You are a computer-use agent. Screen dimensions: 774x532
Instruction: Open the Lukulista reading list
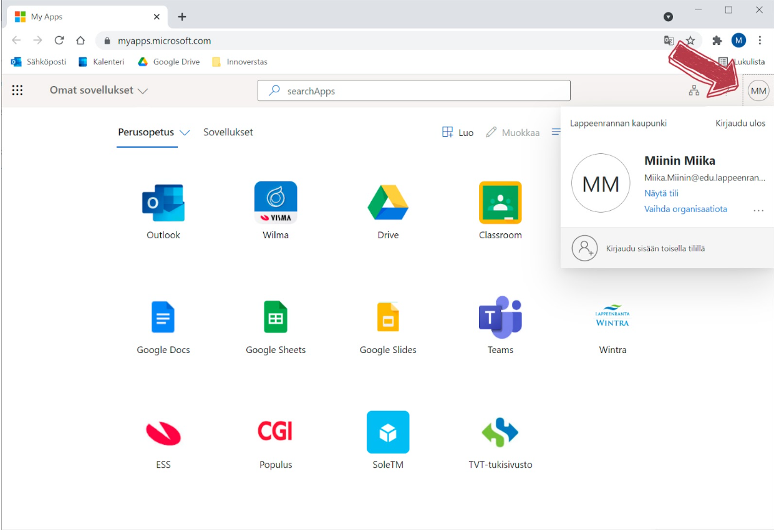742,62
